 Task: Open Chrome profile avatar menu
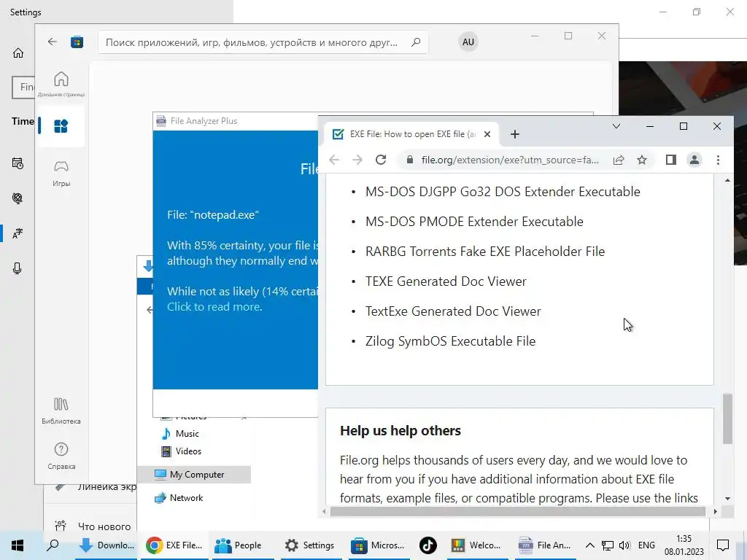coord(694,160)
